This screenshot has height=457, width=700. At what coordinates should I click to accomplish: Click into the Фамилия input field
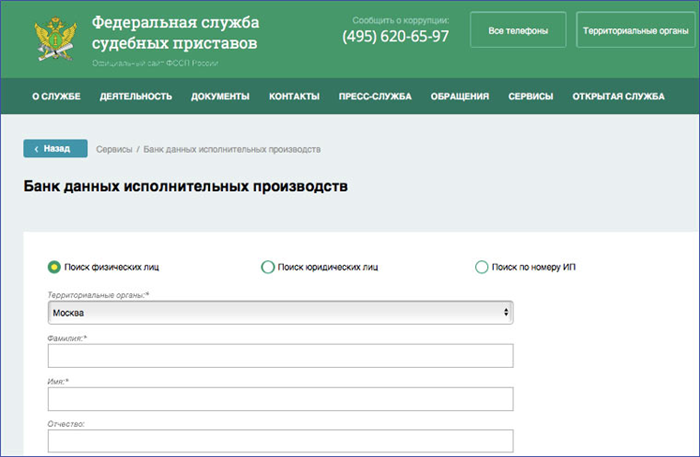click(280, 356)
